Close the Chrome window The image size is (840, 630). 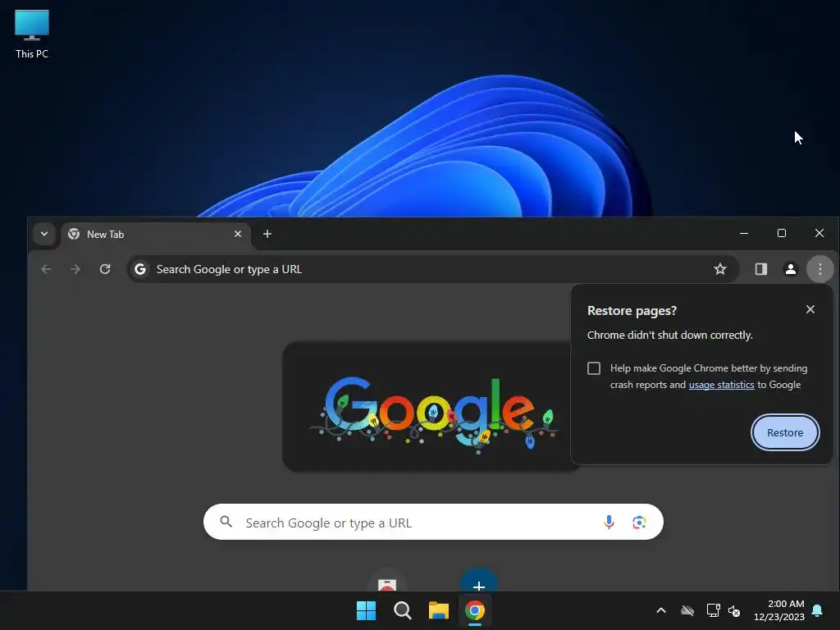click(819, 233)
